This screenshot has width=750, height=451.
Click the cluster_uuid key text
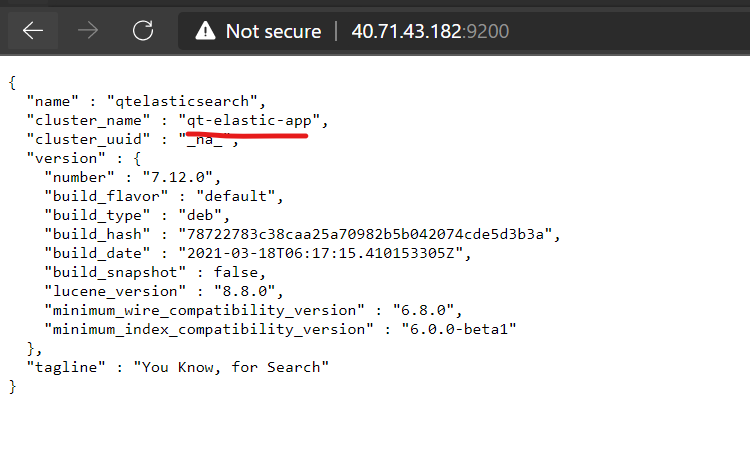[88, 139]
